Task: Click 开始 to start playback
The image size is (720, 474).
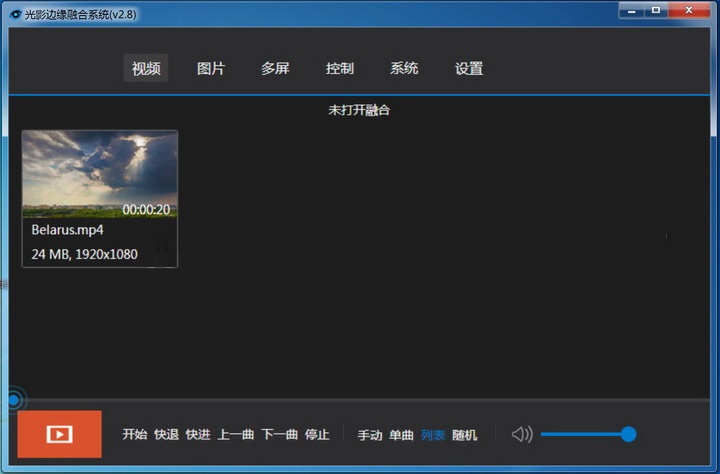Action: click(x=135, y=434)
